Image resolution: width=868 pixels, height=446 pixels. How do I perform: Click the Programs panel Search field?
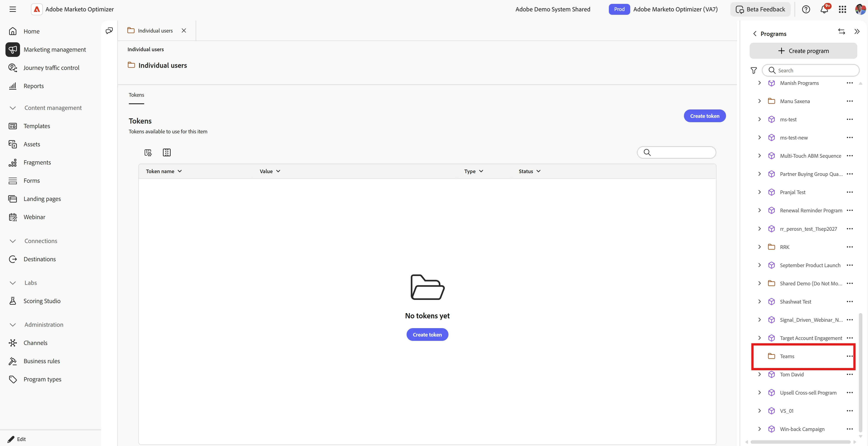(810, 71)
